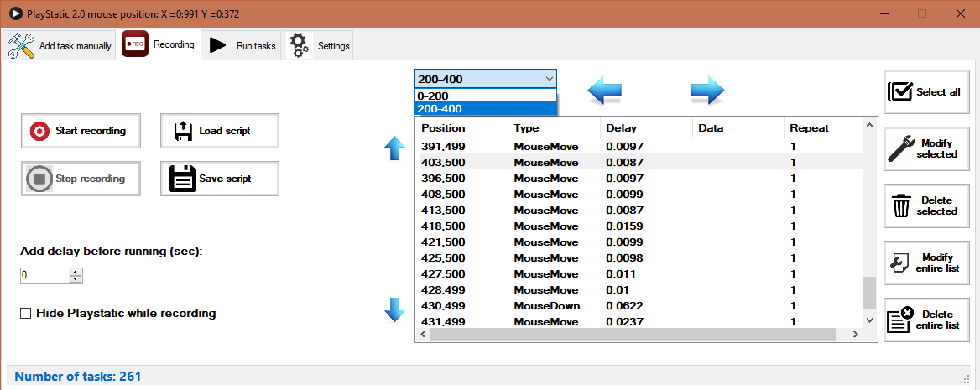Click Save script button
The image size is (980, 390).
[x=219, y=178]
